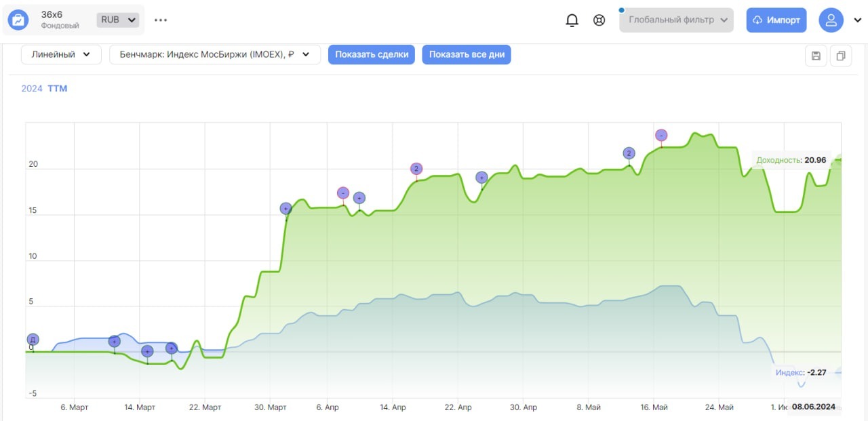
Task: Expand the account menu chevron
Action: coord(857,20)
